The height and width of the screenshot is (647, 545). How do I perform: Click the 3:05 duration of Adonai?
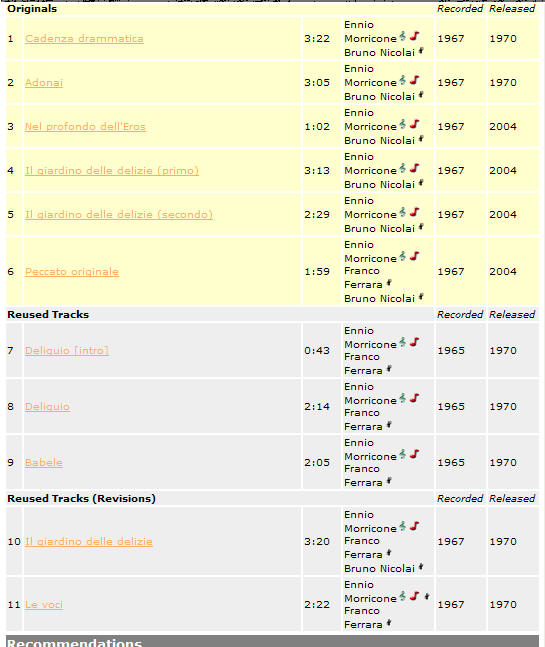pos(317,83)
